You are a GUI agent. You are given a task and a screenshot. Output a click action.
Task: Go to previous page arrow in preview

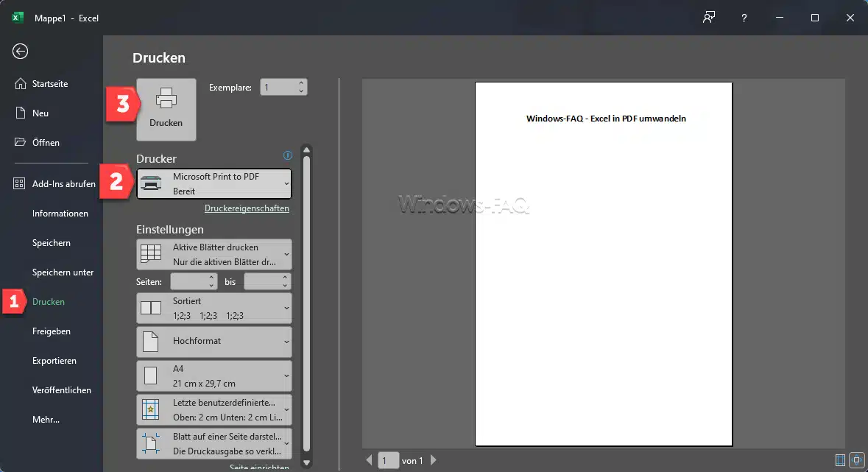tap(370, 460)
